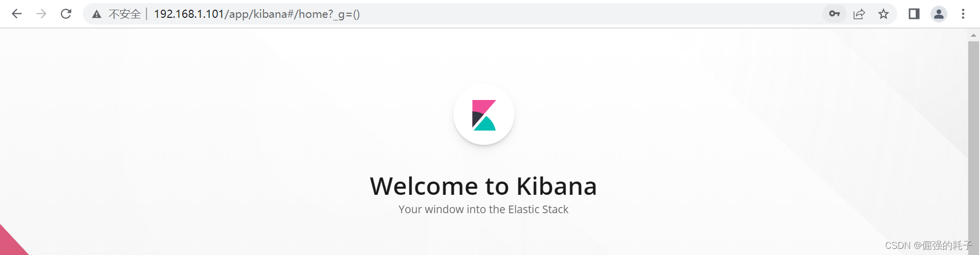Viewport: 980px width, 255px height.
Task: Click the browser back arrow
Action: (x=17, y=14)
